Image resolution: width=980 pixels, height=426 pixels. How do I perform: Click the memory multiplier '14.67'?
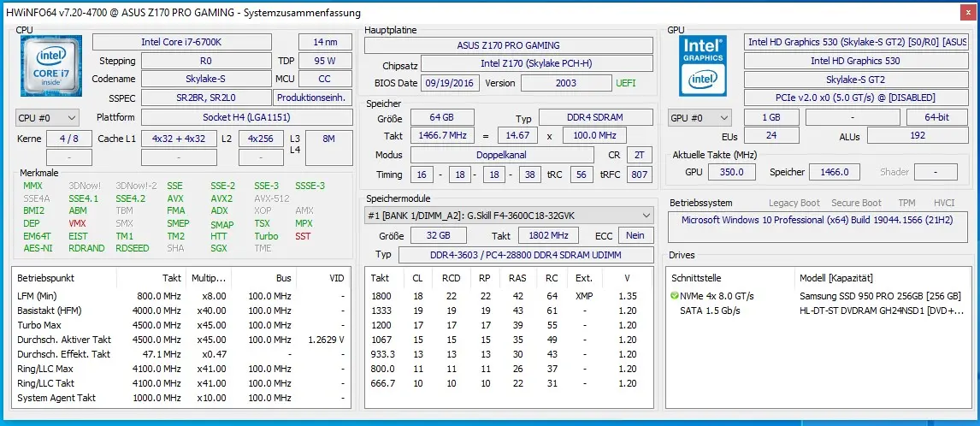point(517,135)
